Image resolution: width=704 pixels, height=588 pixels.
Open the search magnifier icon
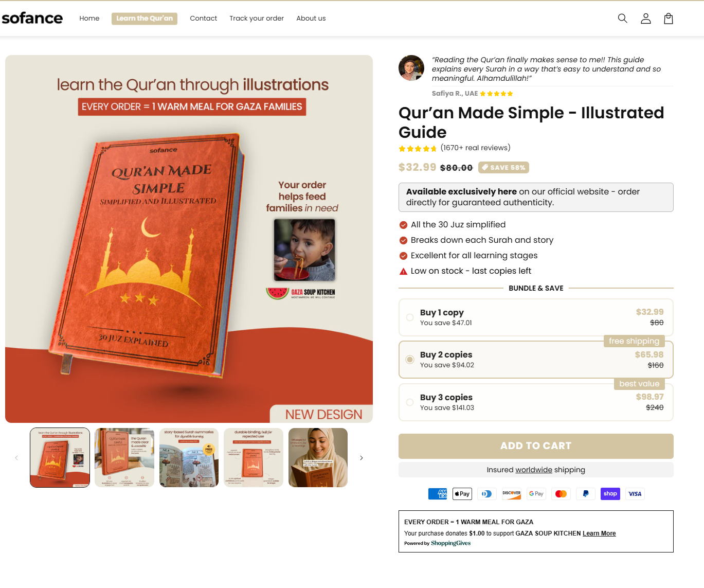point(622,19)
